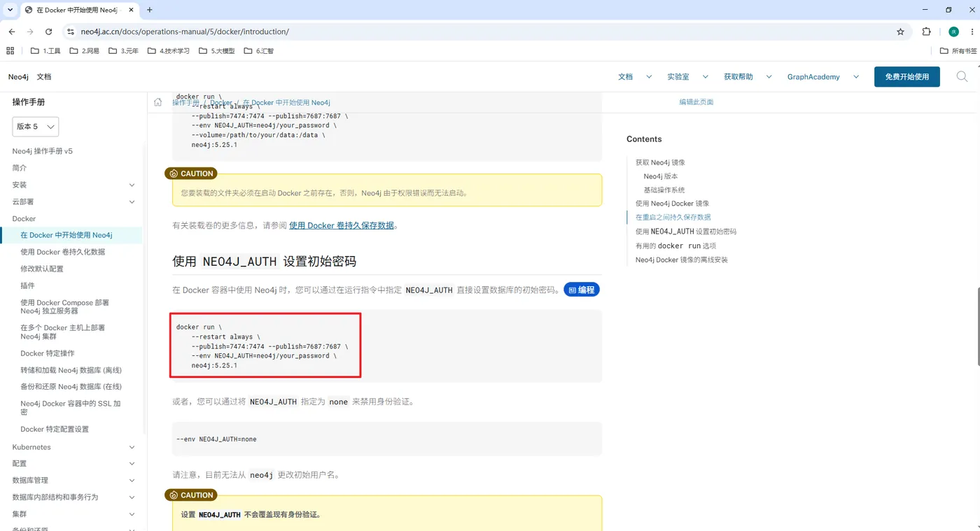
Task: Open Neo4j 操作手册 v5 in sidebar
Action: tap(43, 151)
